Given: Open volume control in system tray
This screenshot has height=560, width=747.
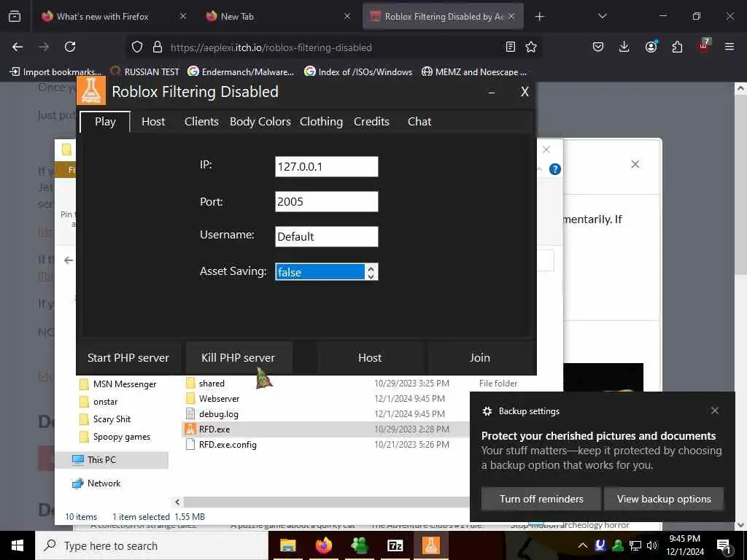Looking at the screenshot, I should coord(652,545).
